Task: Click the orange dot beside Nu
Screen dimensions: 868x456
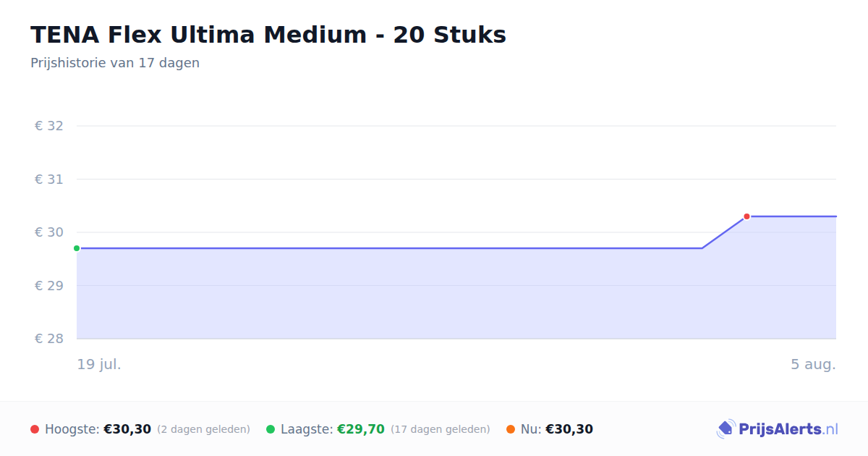Action: 511,429
